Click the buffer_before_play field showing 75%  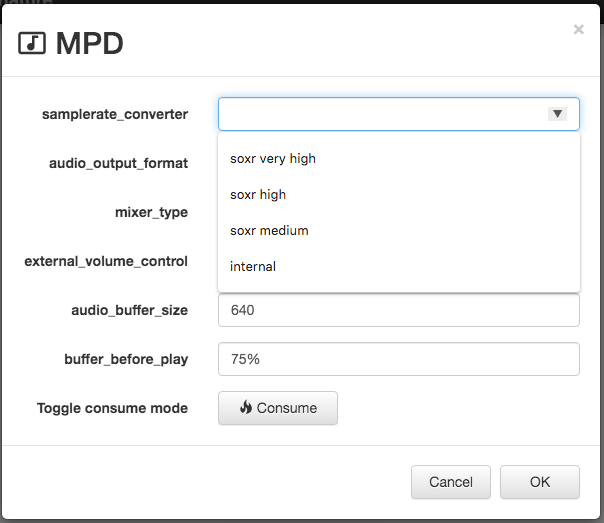(399, 359)
